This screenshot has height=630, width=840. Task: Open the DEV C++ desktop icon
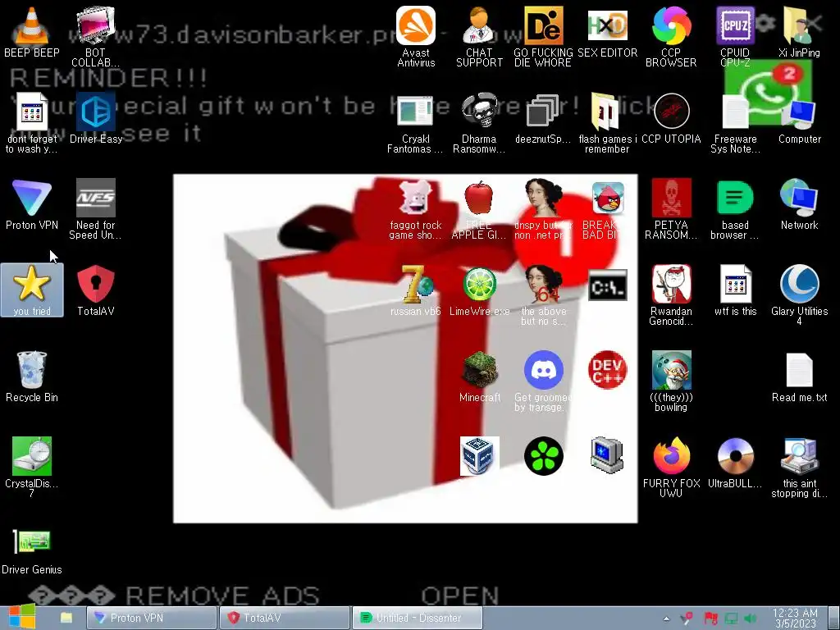point(607,370)
